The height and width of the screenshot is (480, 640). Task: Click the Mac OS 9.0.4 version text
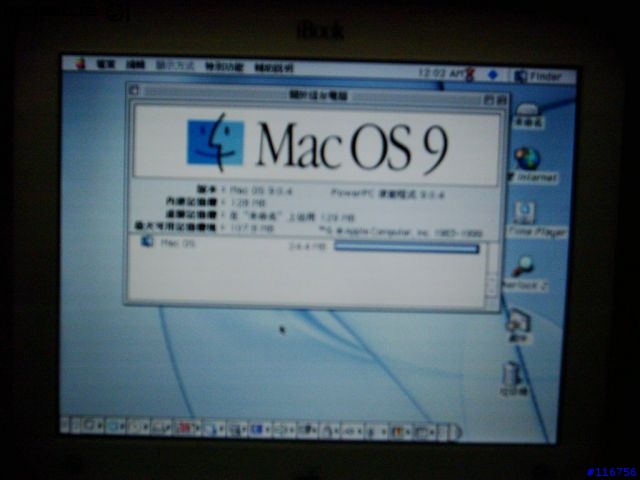(x=260, y=191)
